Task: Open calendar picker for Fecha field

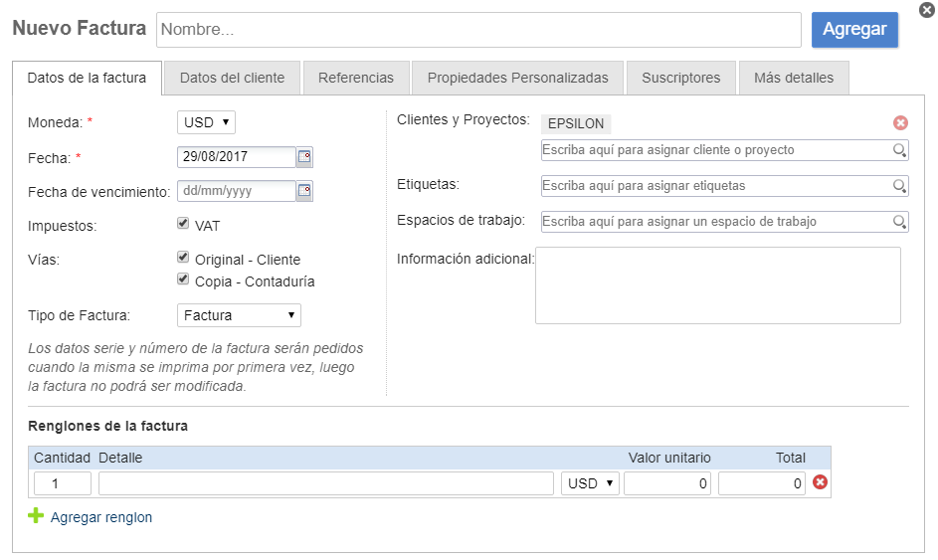Action: [304, 157]
